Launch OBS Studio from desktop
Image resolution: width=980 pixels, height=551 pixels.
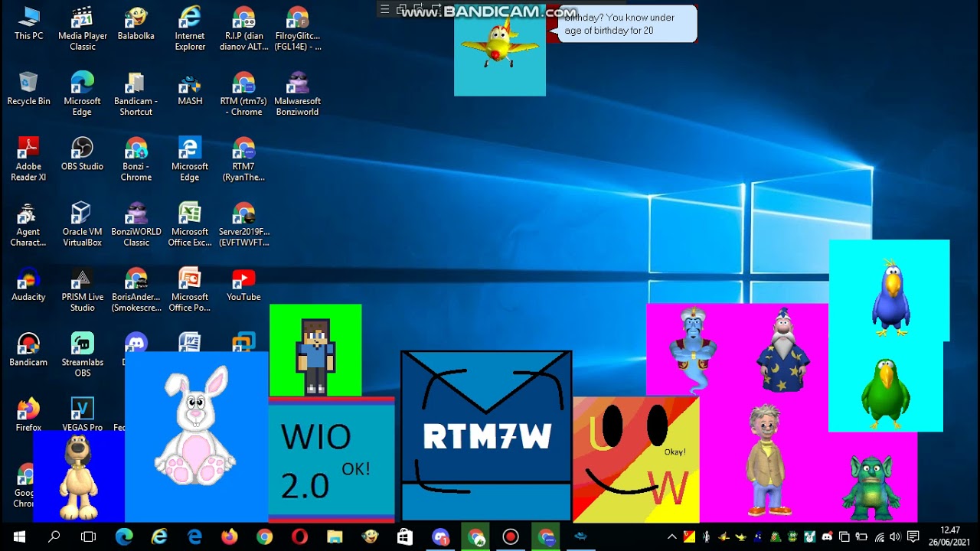(x=82, y=154)
